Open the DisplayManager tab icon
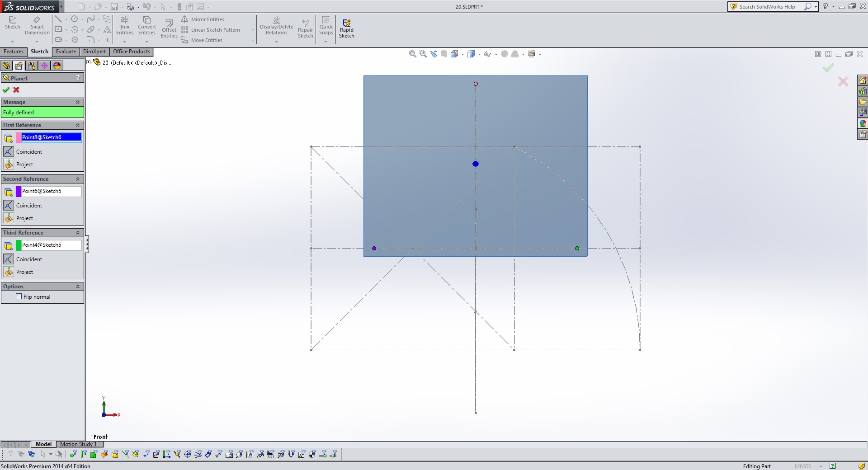 coord(57,66)
